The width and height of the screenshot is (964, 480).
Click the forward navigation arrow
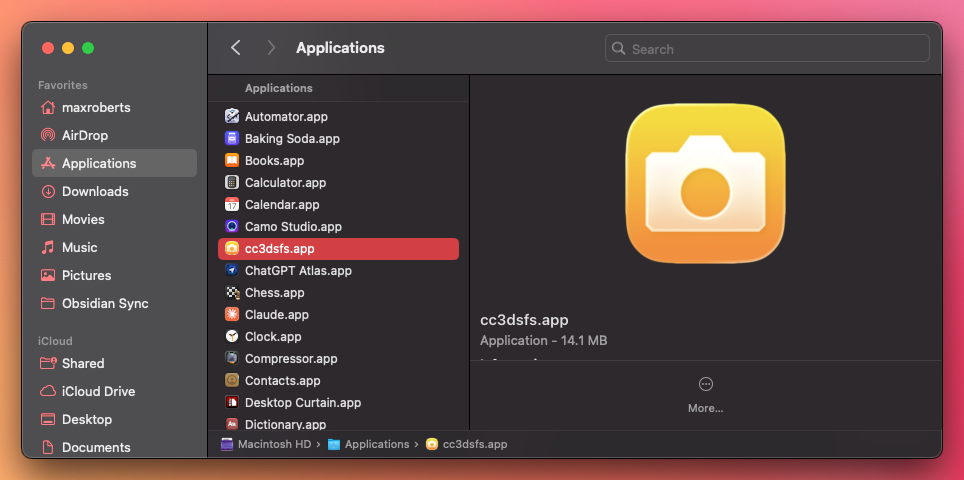271,48
